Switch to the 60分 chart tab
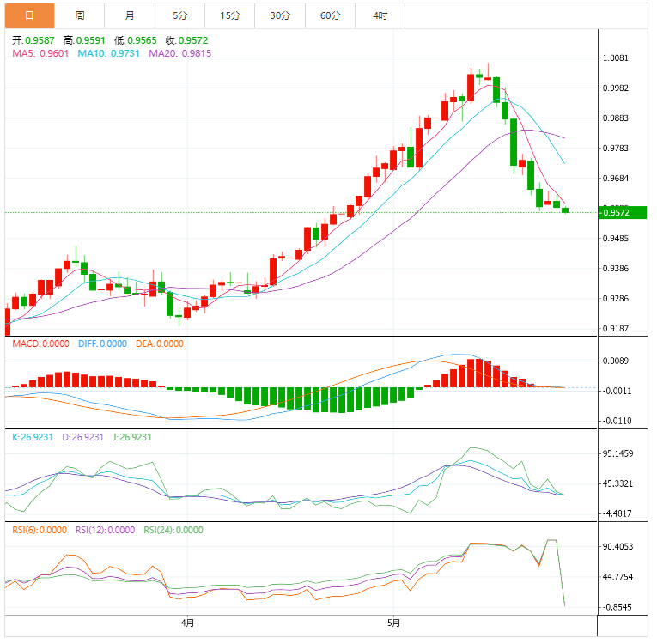This screenshot has height=644, width=657. 330,15
